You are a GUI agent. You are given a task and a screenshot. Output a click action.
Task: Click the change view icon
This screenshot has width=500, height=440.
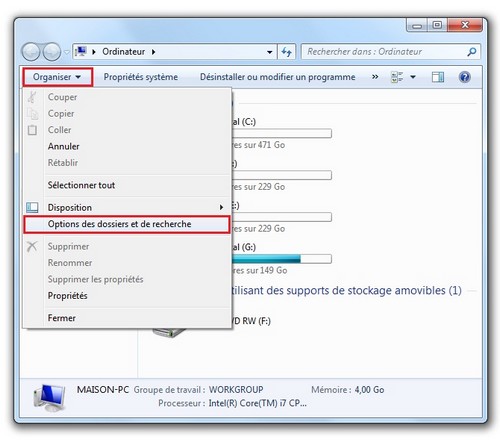(x=397, y=77)
